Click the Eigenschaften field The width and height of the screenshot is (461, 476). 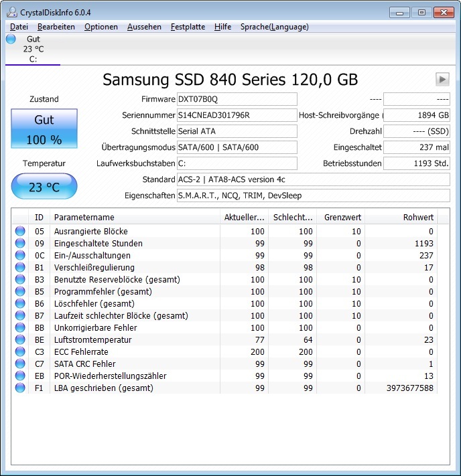(314, 195)
